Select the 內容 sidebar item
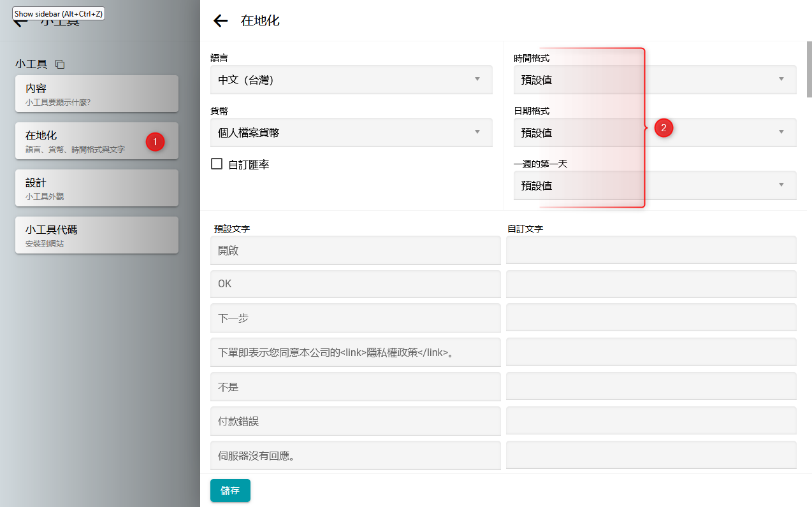 coord(96,94)
